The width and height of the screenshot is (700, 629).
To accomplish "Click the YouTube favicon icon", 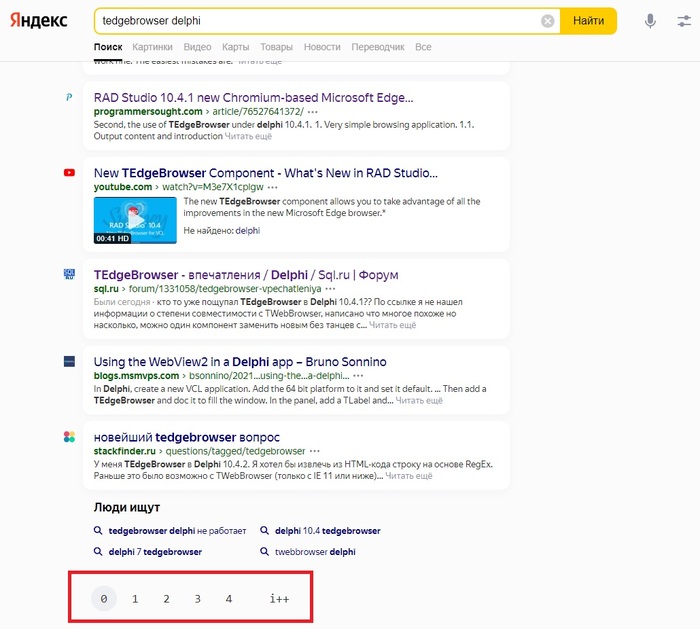I will (x=69, y=172).
